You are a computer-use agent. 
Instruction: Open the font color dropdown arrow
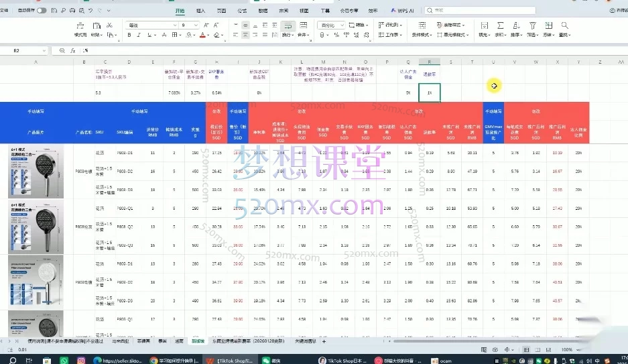click(x=208, y=36)
